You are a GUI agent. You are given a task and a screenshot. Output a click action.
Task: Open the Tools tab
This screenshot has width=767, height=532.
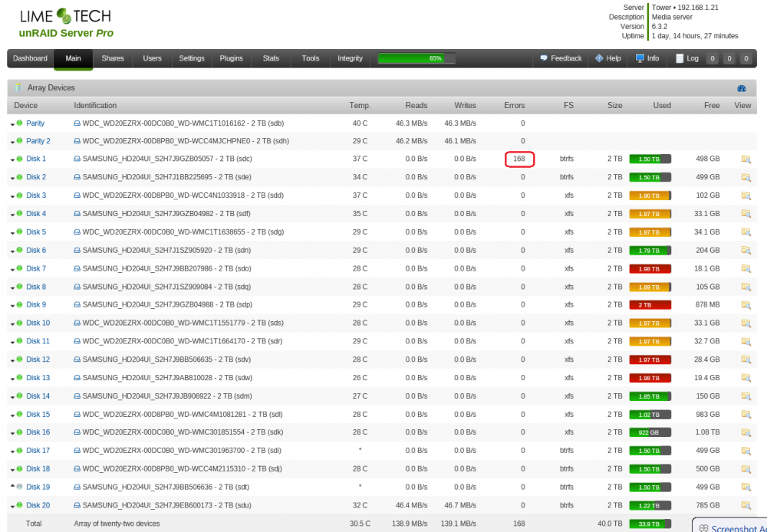(311, 58)
